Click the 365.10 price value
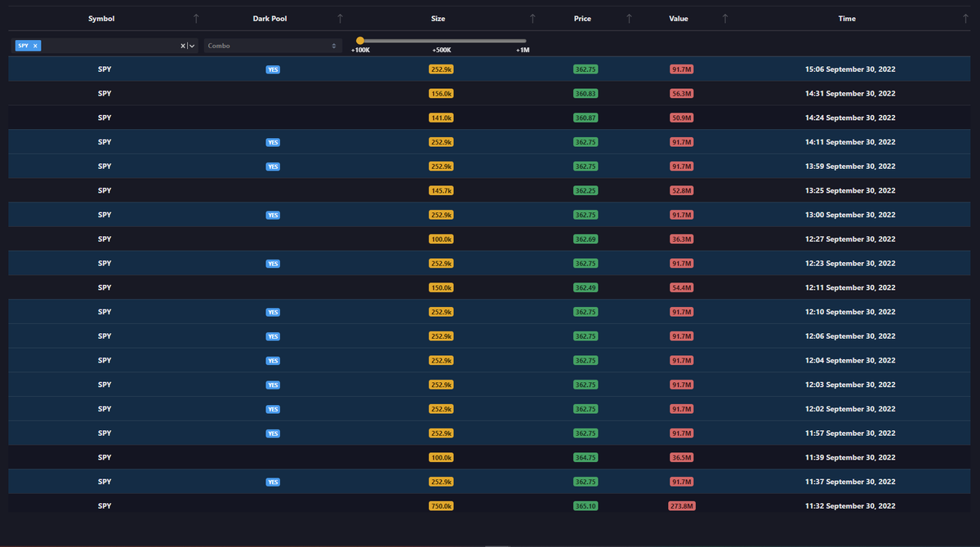The height and width of the screenshot is (547, 980). (586, 506)
